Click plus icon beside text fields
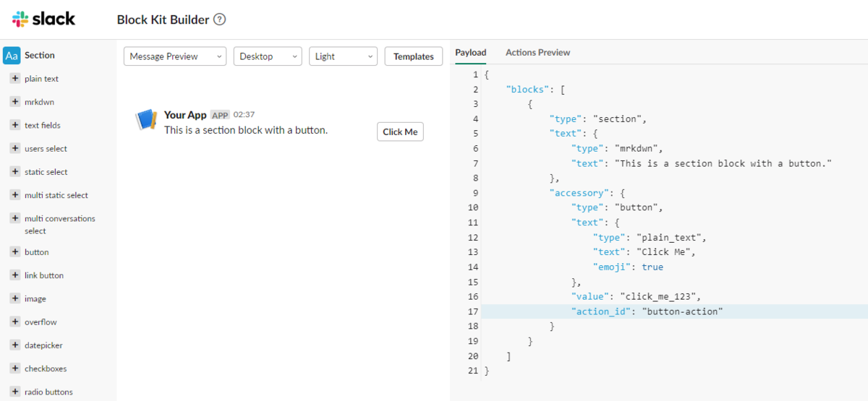Viewport: 868px width, 401px height. [x=14, y=125]
